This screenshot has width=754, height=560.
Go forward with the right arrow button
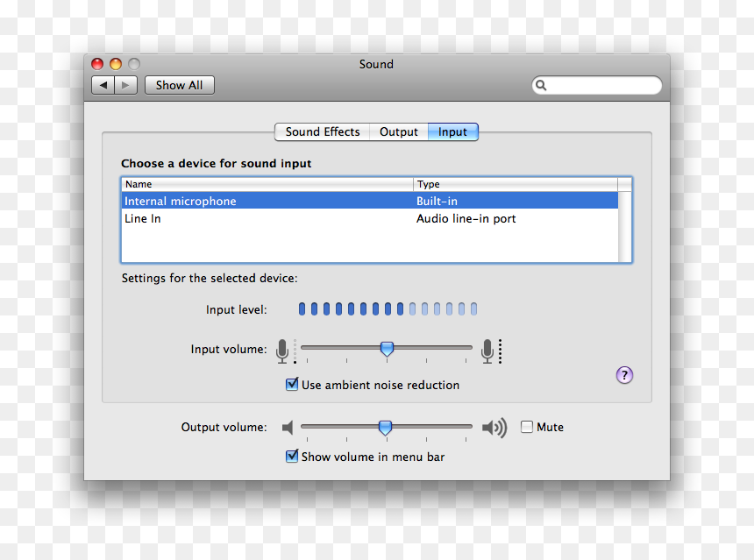point(126,85)
